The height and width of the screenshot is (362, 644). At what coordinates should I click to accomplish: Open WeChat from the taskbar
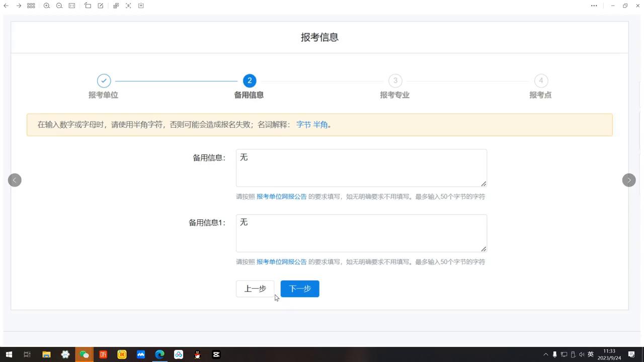click(x=85, y=354)
